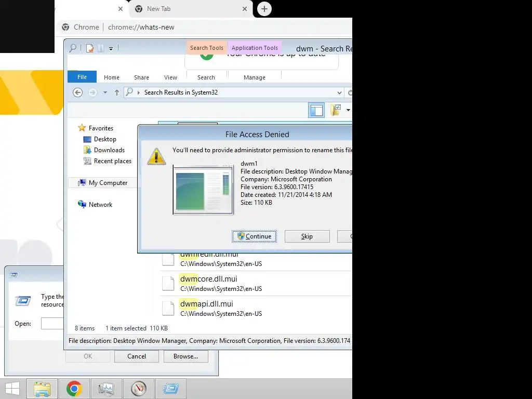Click the Explorer forward arrow
This screenshot has height=399, width=532.
[x=92, y=92]
